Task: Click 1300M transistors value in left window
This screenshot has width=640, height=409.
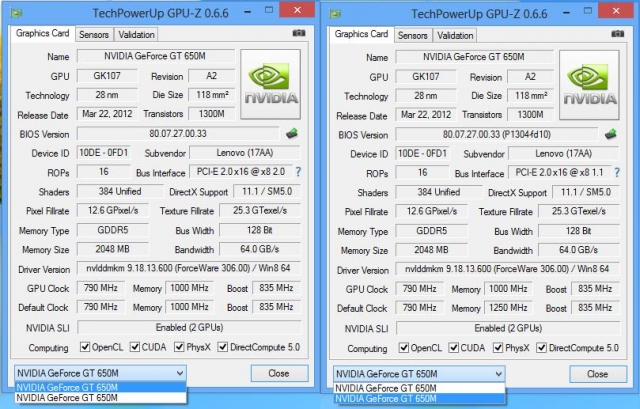Action: pos(211,114)
